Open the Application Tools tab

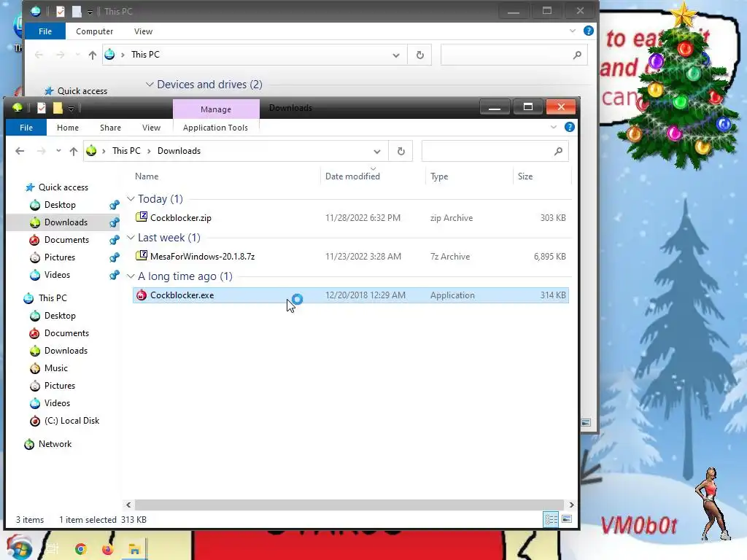coord(215,128)
